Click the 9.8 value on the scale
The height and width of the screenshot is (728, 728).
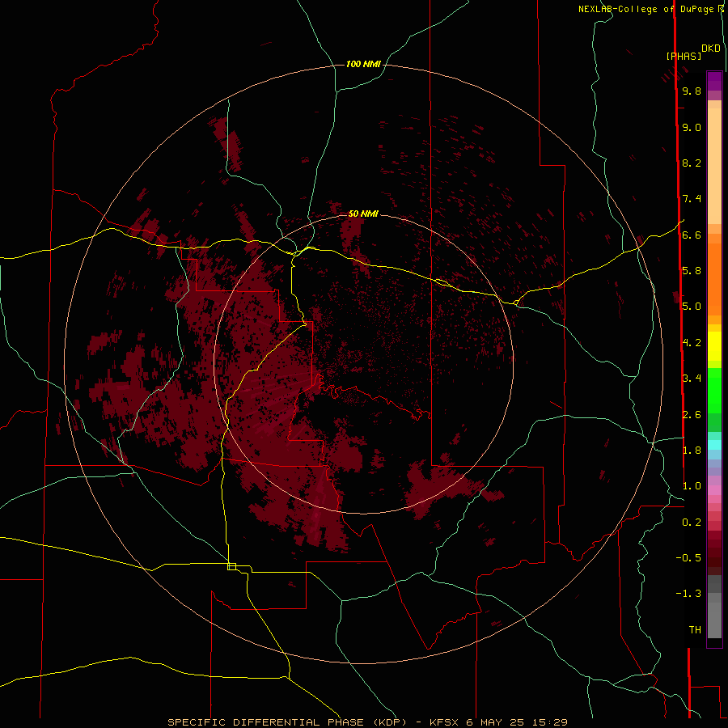pos(692,91)
